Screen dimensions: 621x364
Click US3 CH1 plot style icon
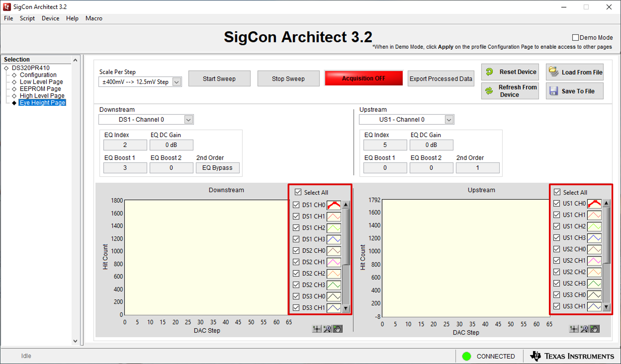point(595,307)
